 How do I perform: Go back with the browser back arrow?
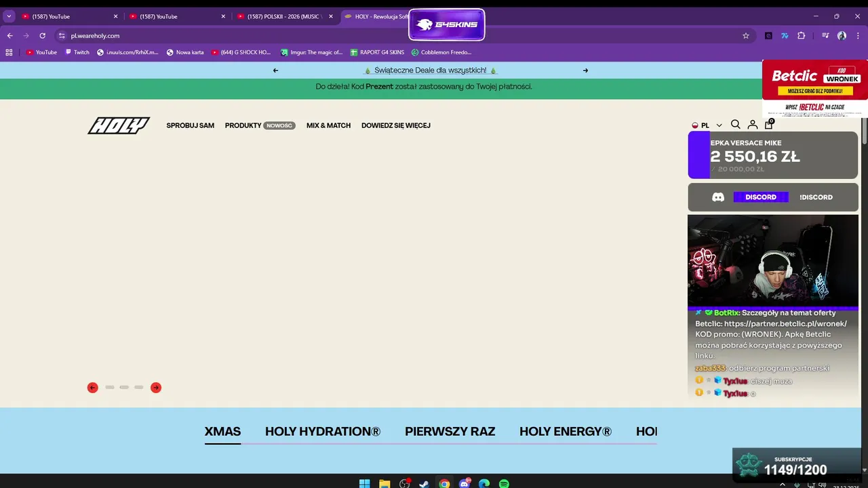point(9,35)
